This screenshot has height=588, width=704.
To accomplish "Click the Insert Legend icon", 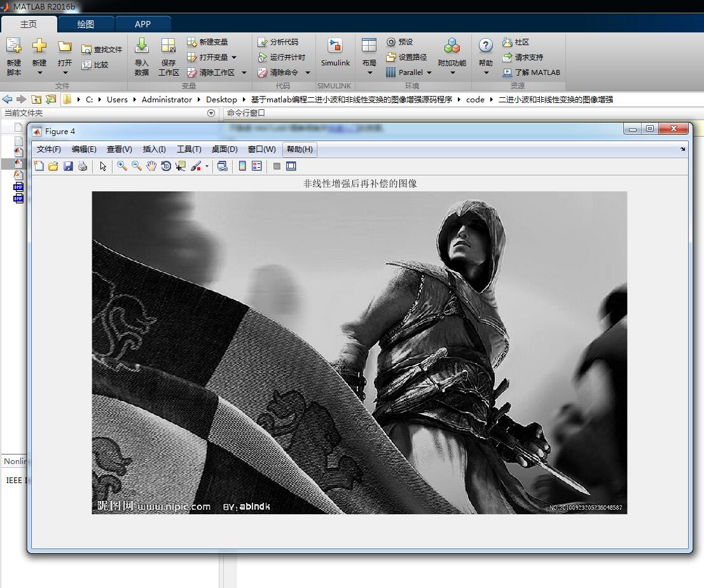I will [x=257, y=166].
